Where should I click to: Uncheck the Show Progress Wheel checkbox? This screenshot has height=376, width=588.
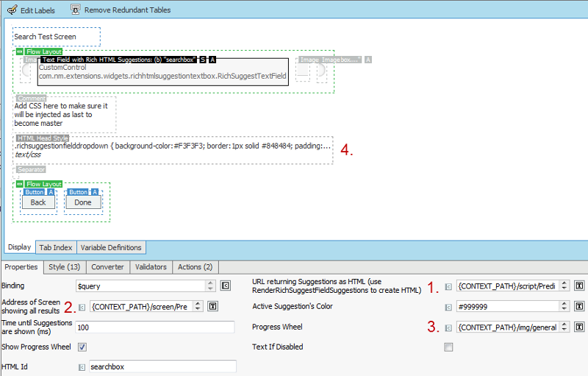point(82,347)
